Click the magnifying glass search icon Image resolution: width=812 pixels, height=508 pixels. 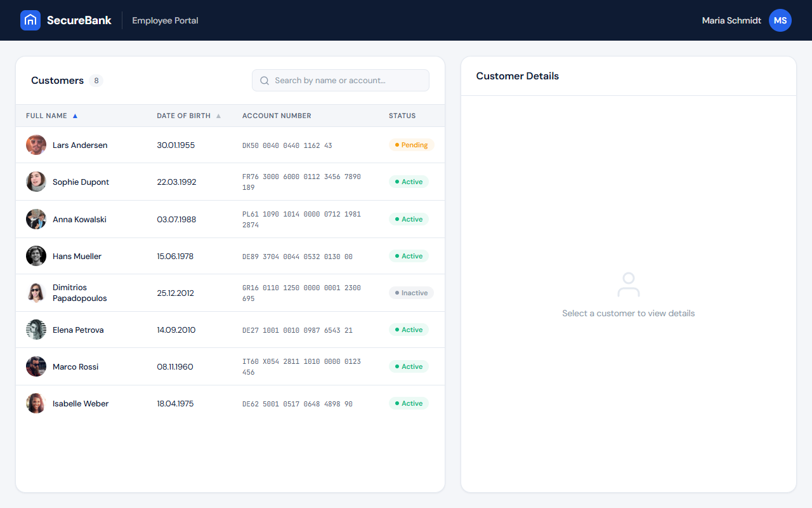[x=265, y=80]
